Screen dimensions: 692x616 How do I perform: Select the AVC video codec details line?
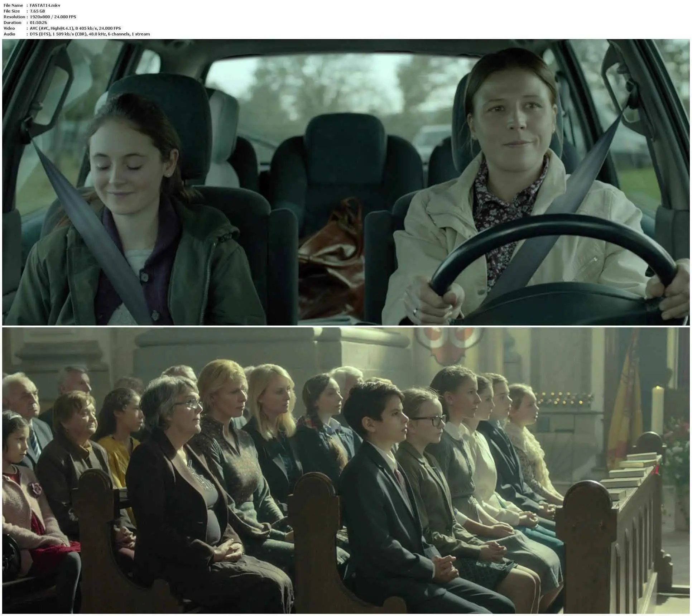(75, 28)
